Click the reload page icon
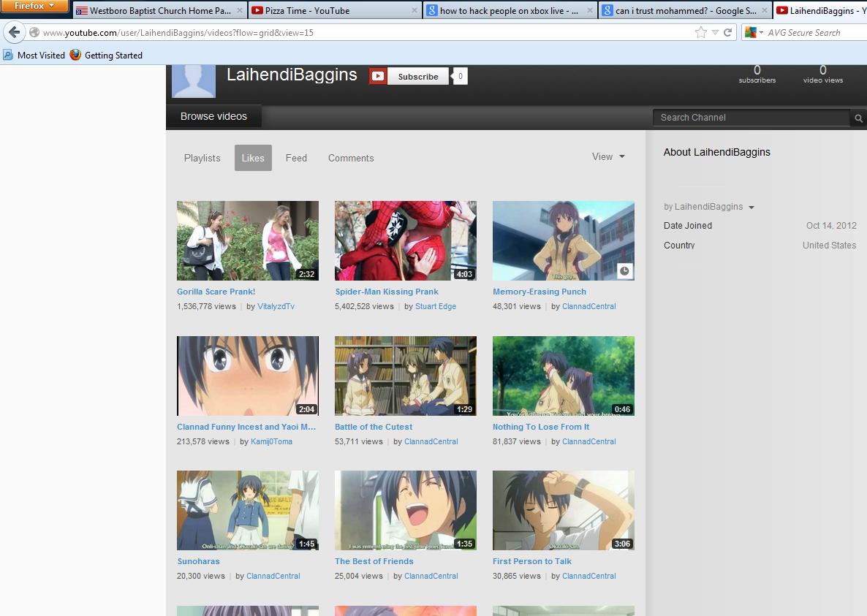 coord(727,33)
